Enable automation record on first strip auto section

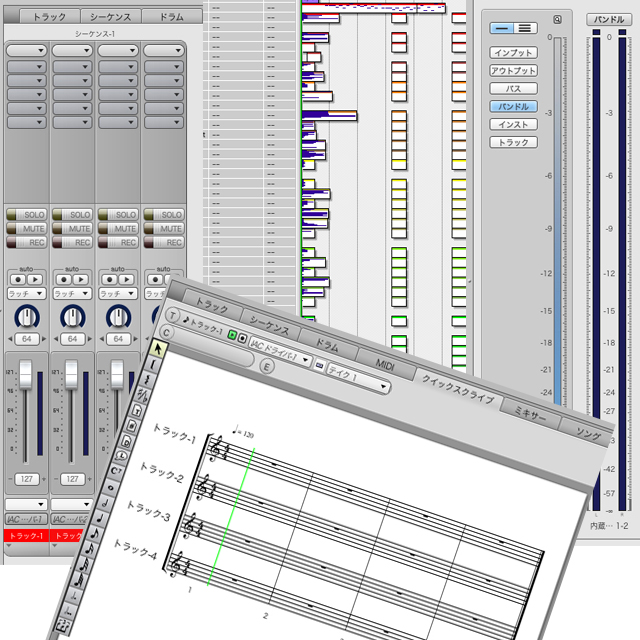pos(18,280)
